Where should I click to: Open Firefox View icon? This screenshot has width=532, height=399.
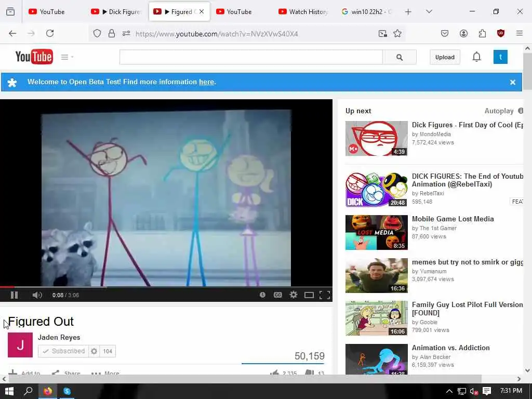click(10, 11)
